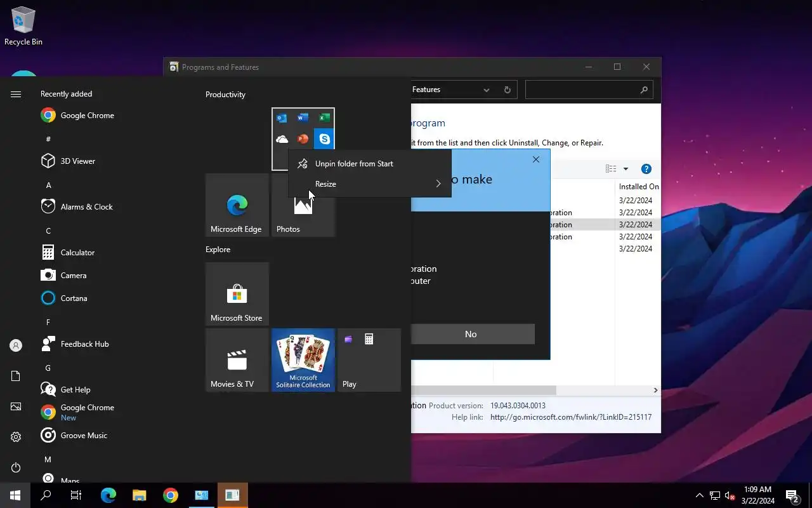Click the Skype icon in Productivity folder
The image size is (812, 508).
tap(324, 139)
